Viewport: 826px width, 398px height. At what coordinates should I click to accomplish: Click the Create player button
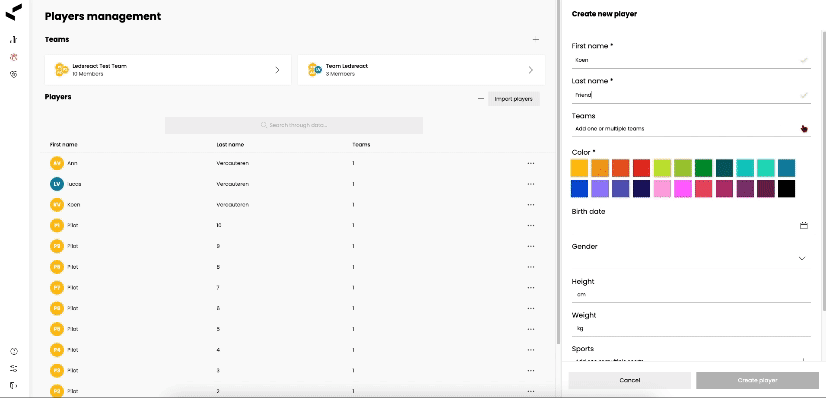[x=757, y=380]
